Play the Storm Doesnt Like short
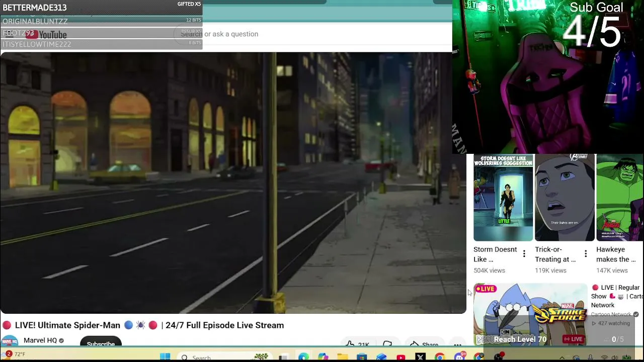The image size is (644, 362). pyautogui.click(x=503, y=198)
